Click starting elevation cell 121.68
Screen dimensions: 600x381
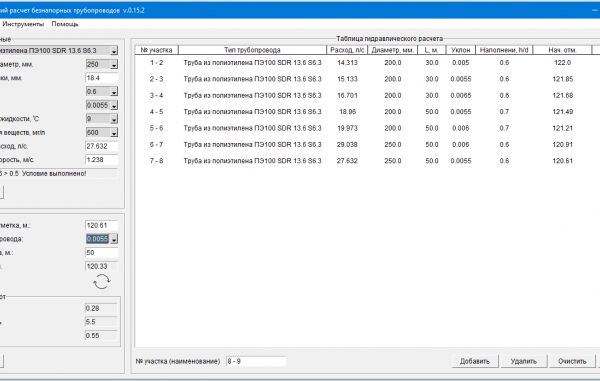tap(562, 96)
